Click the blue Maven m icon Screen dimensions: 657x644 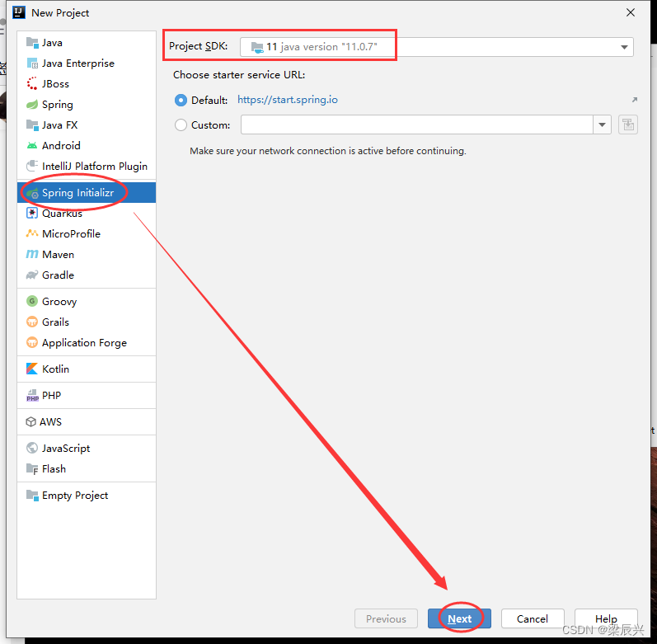[x=32, y=254]
